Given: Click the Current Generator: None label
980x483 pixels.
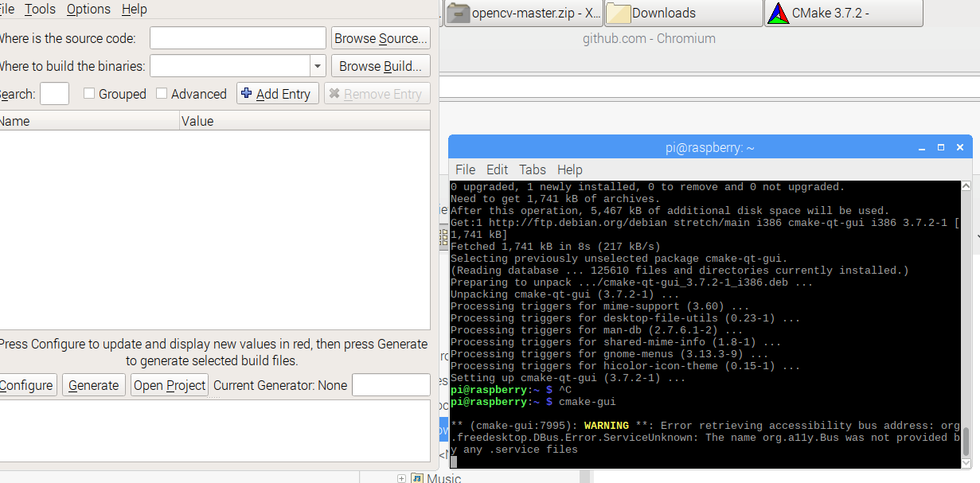Looking at the screenshot, I should [x=280, y=385].
